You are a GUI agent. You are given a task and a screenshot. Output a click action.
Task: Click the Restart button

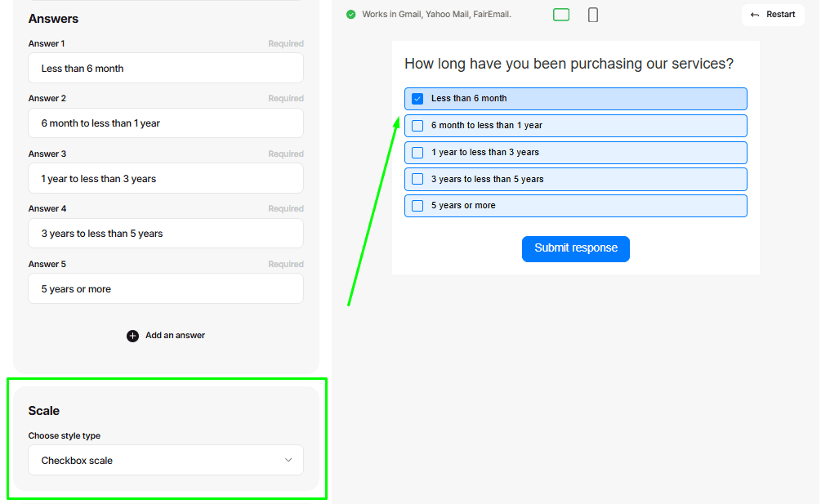coord(773,14)
